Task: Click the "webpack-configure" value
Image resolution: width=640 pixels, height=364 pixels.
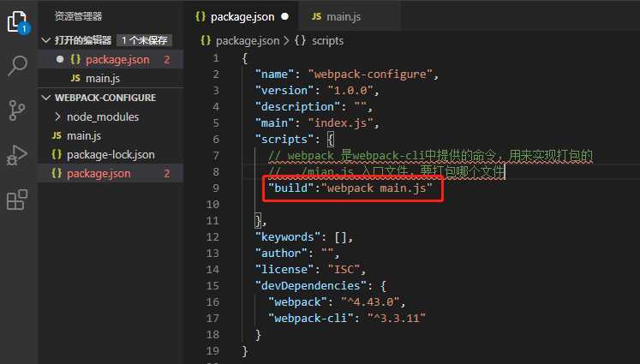Action: click(370, 75)
